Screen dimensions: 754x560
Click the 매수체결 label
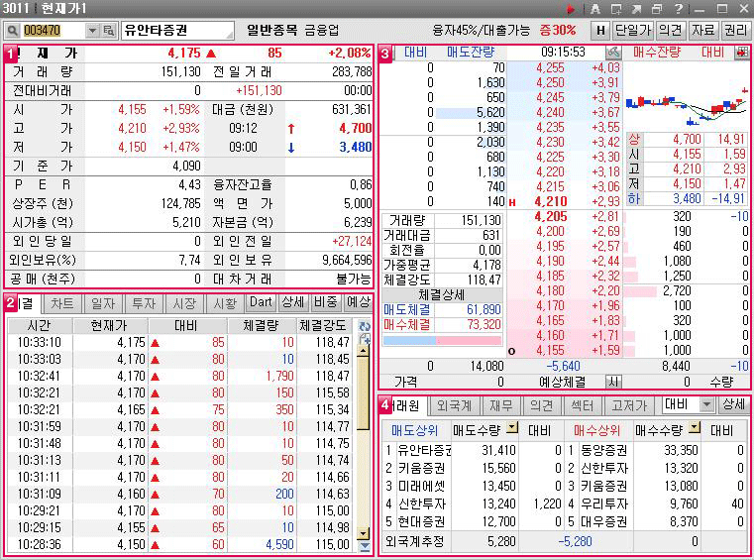[x=407, y=325]
